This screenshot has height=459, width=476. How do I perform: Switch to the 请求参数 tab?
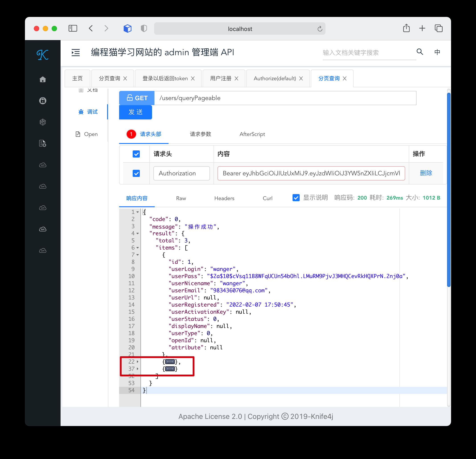tap(200, 134)
